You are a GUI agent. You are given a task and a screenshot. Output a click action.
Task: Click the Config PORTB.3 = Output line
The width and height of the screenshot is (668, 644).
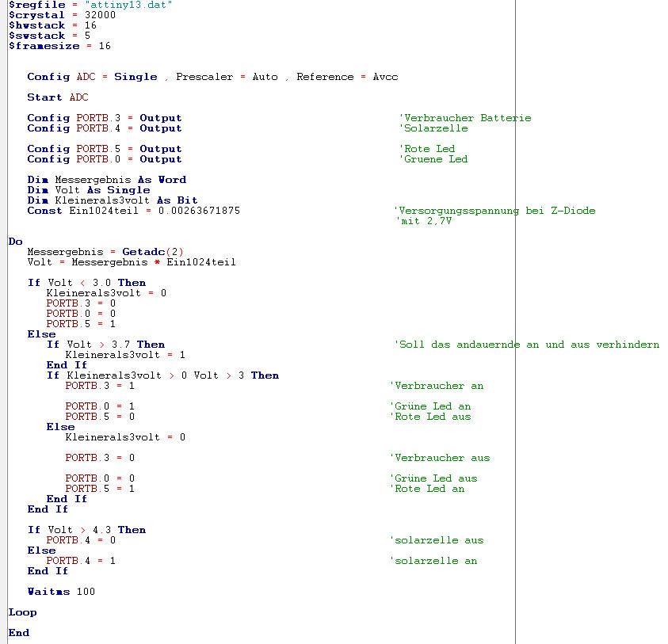click(105, 118)
